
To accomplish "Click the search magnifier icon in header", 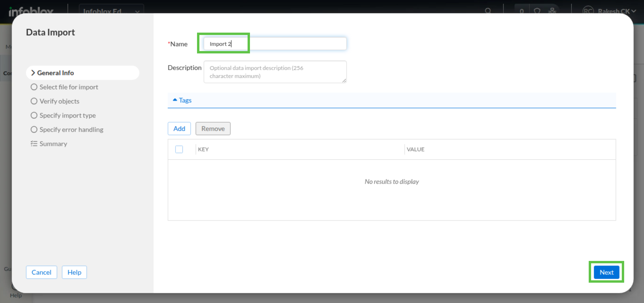I will [x=488, y=11].
